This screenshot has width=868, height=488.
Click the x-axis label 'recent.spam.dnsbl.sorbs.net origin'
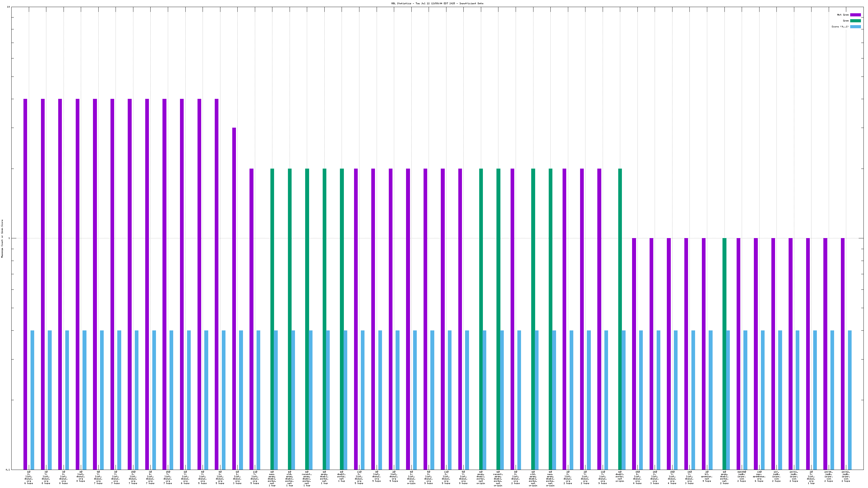(498, 479)
